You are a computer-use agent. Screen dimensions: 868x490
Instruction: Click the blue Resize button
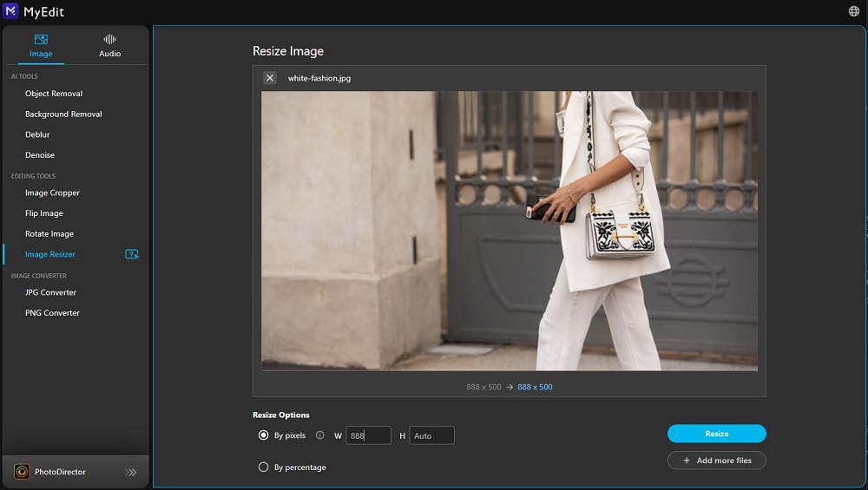click(716, 434)
